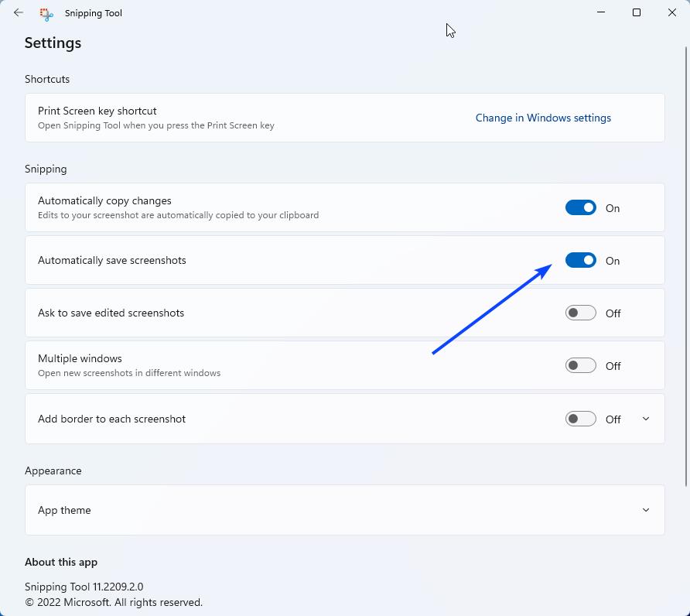The image size is (690, 616).
Task: Enable Ask to save edited screenshots
Action: point(580,313)
